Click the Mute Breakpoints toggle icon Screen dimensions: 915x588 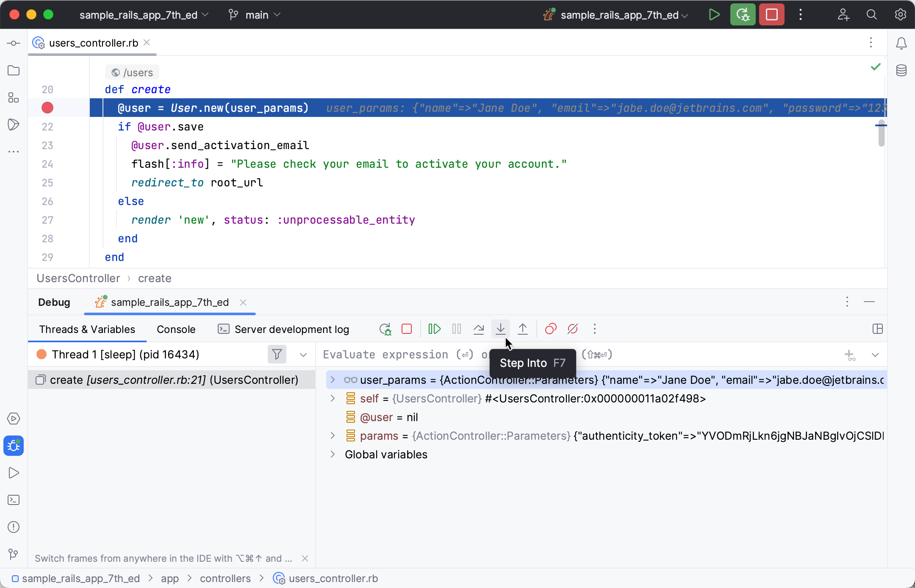pos(572,329)
